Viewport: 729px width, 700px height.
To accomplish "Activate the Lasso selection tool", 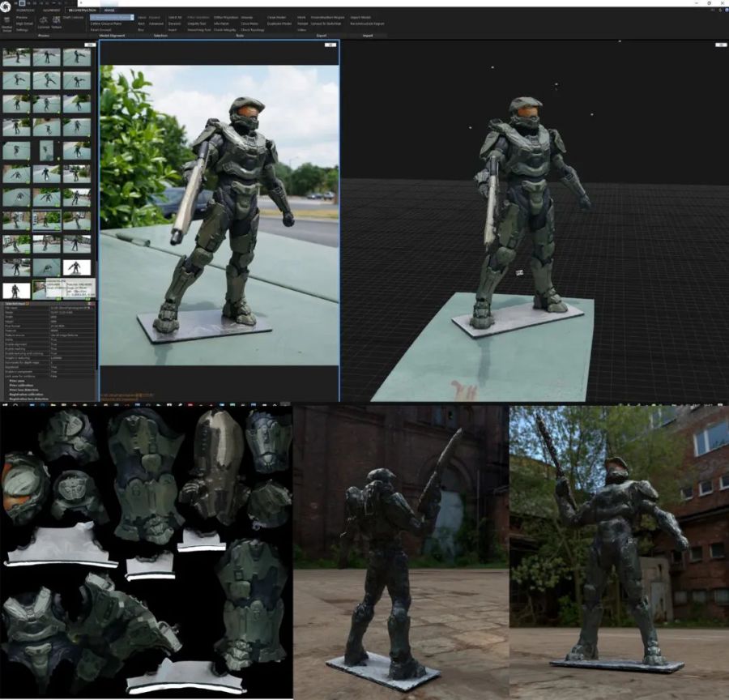I will (x=142, y=18).
